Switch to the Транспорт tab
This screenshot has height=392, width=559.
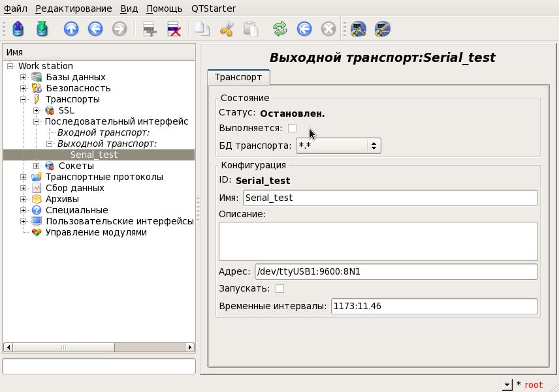tap(238, 77)
